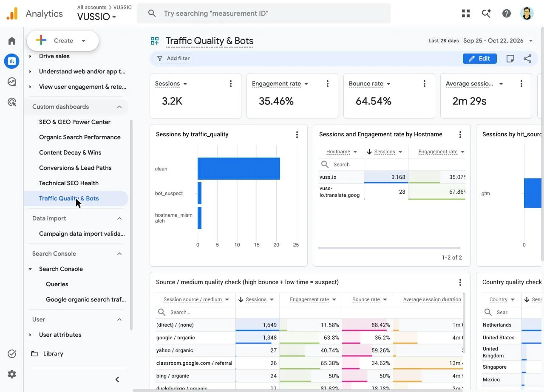Screen dimensions: 544x392
Task: Open the Admin settings gear icon
Action: pos(12,374)
